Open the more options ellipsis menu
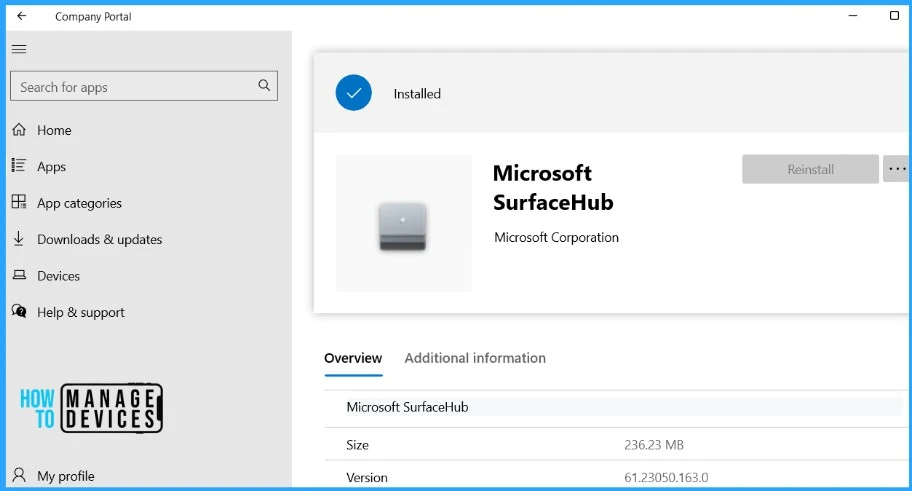Screen dimensions: 912x491 pos(897,169)
